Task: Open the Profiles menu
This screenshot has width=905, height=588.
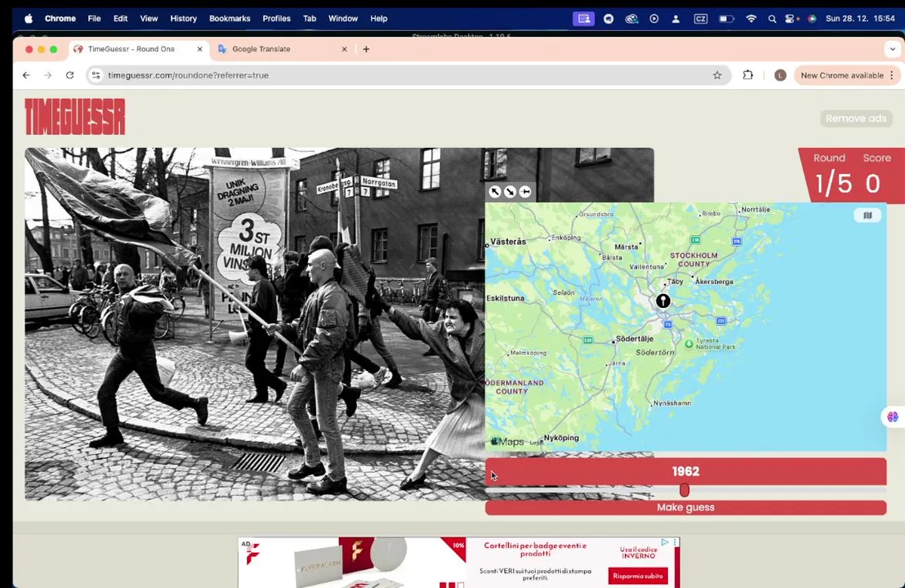Action: pos(276,19)
